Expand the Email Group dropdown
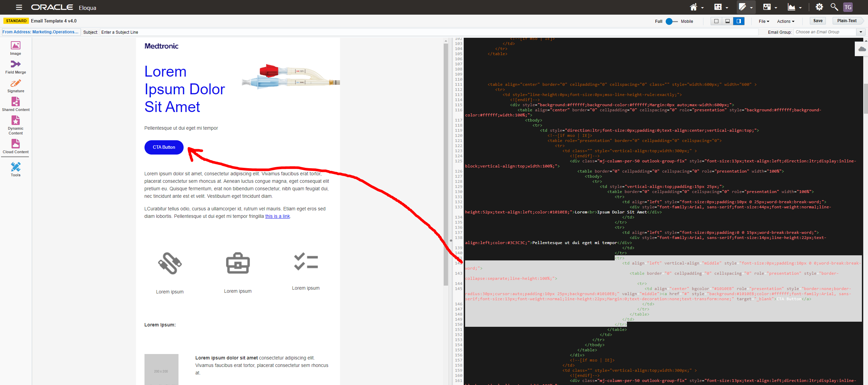Image resolution: width=868 pixels, height=385 pixels. coord(861,32)
